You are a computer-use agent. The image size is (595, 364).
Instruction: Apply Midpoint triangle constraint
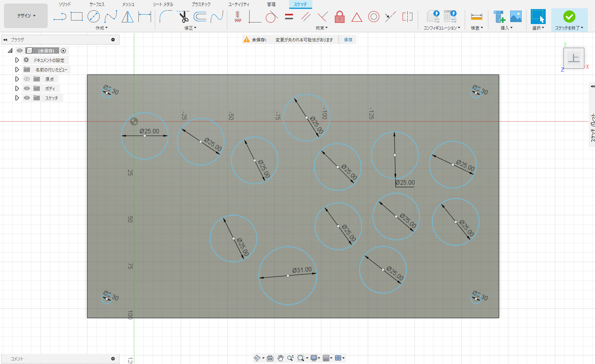(356, 17)
